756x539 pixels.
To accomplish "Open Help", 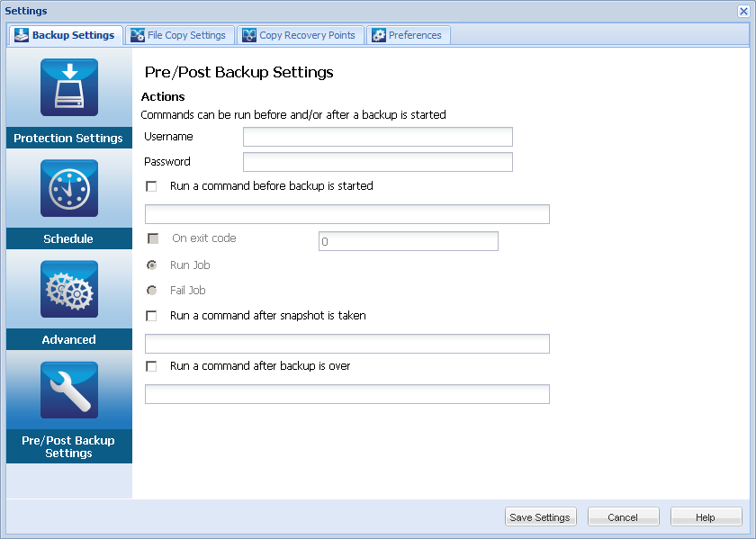I will [706, 517].
